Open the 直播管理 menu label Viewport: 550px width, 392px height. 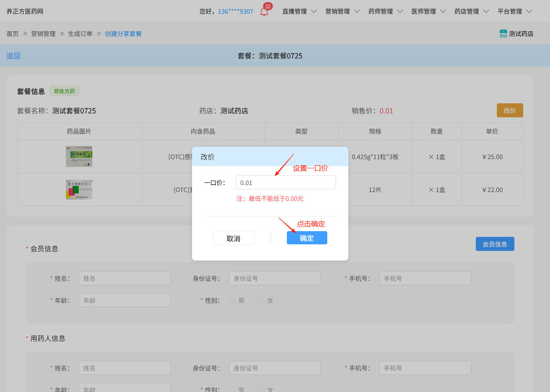tap(294, 11)
